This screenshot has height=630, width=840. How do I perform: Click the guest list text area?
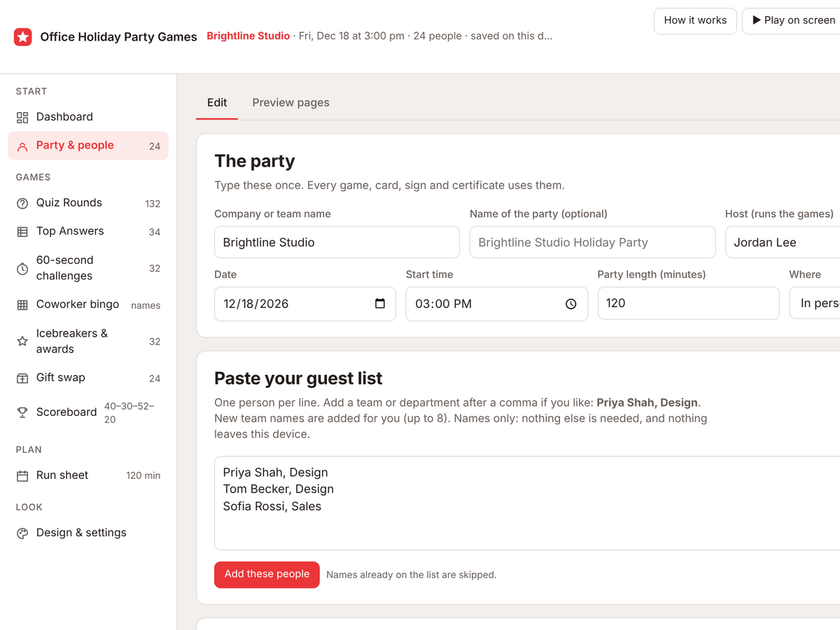[x=527, y=503]
